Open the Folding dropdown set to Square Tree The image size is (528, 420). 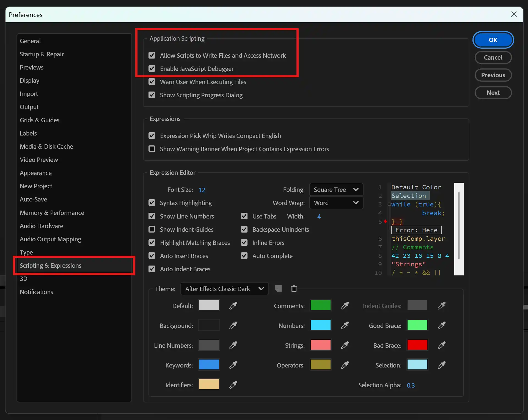coord(336,189)
